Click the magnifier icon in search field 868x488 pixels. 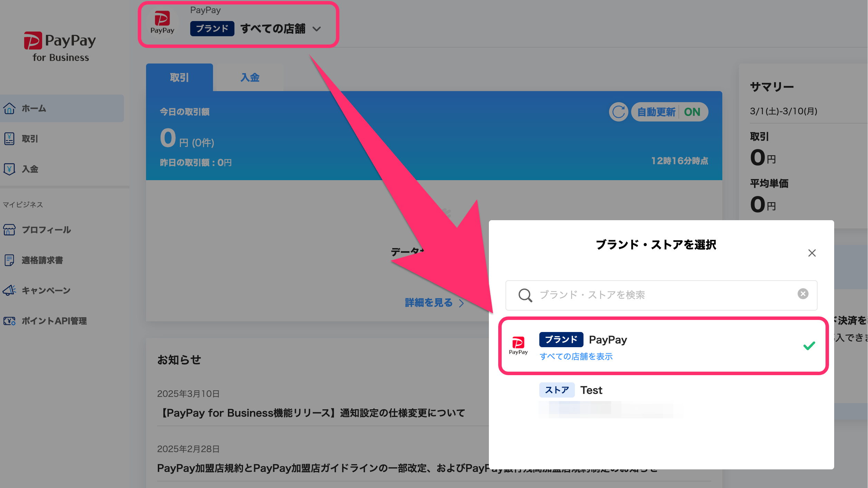point(525,295)
